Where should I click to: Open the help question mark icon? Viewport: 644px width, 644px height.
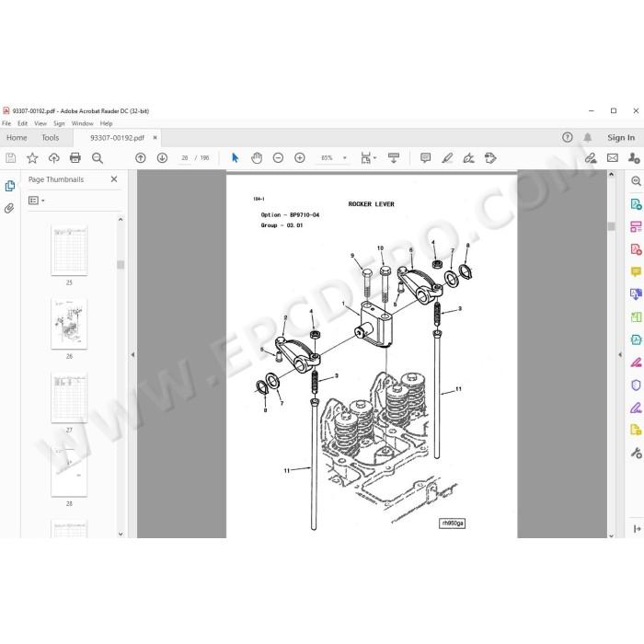click(x=568, y=138)
